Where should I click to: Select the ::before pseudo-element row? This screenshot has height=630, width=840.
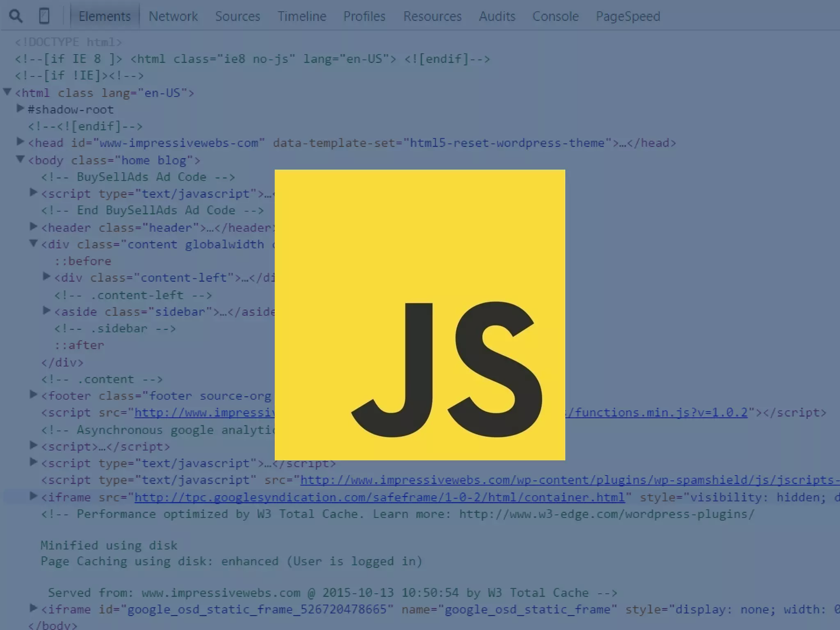coord(83,261)
